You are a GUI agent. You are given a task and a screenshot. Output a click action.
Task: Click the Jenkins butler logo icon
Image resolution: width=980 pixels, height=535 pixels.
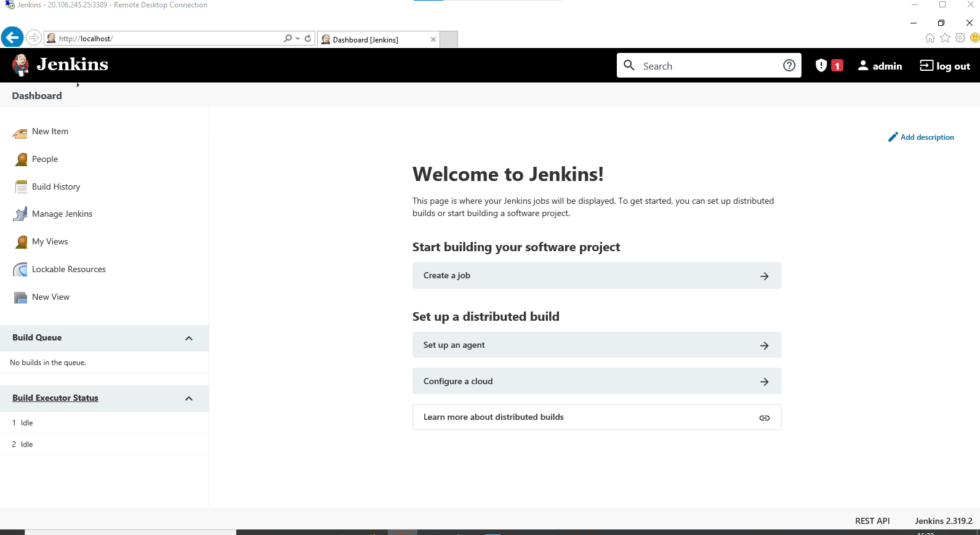point(21,65)
